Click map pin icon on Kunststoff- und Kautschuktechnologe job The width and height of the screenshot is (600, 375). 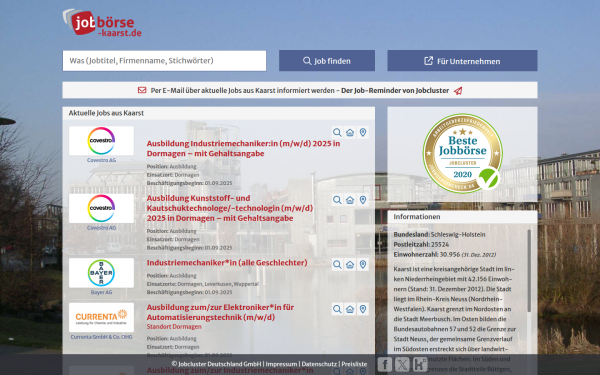363,200
